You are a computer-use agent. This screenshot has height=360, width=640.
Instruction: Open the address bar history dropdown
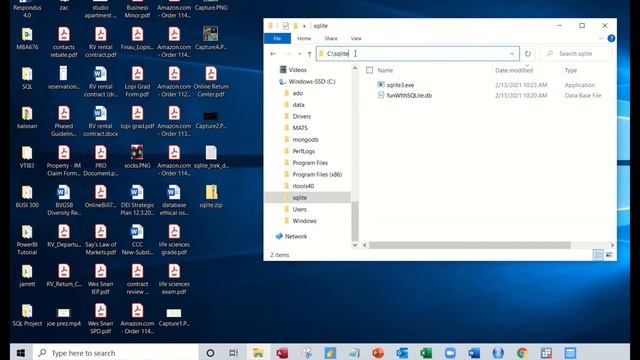pyautogui.click(x=512, y=54)
